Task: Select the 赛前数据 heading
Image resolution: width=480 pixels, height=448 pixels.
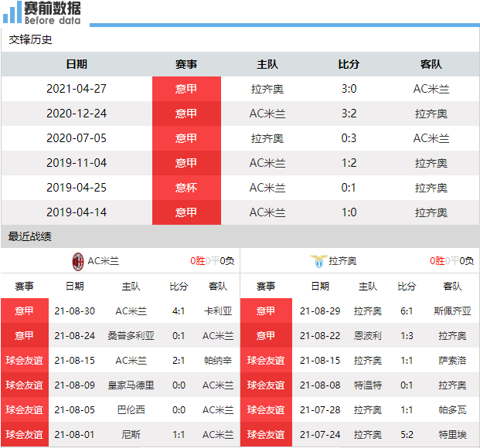Action: pos(53,8)
